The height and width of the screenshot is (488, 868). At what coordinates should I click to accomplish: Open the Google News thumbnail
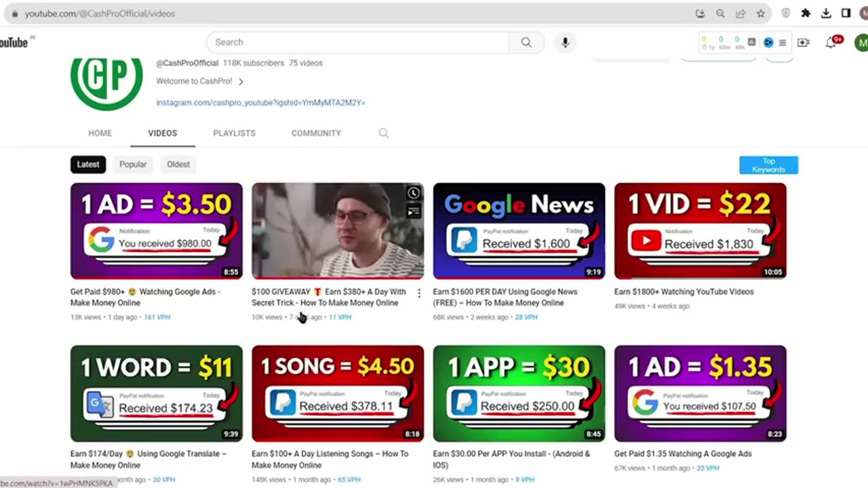click(519, 230)
